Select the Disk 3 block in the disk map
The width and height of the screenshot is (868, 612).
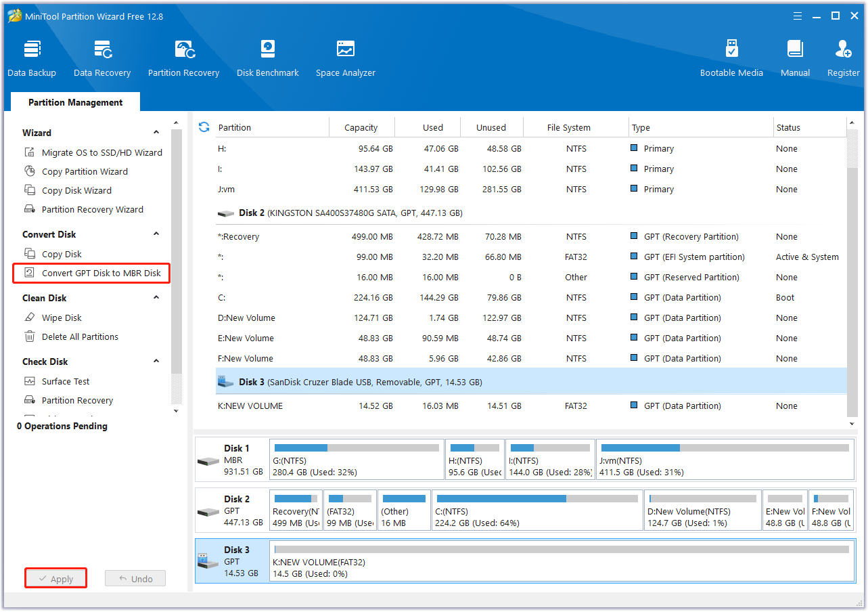[x=231, y=561]
